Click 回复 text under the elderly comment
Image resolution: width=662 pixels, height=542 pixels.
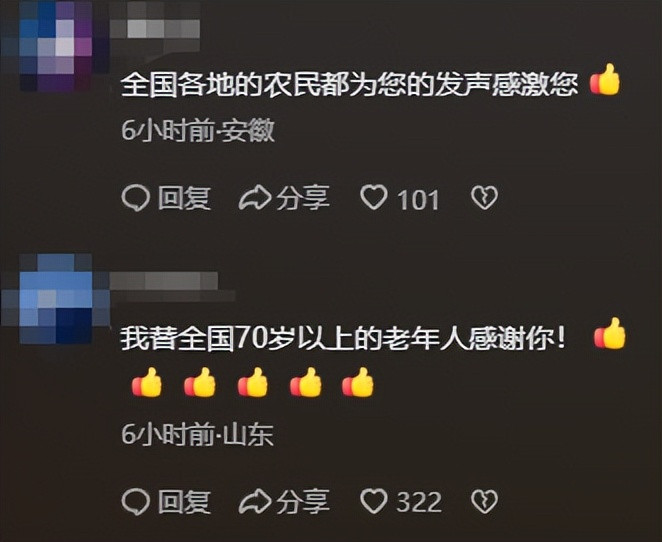pyautogui.click(x=184, y=501)
